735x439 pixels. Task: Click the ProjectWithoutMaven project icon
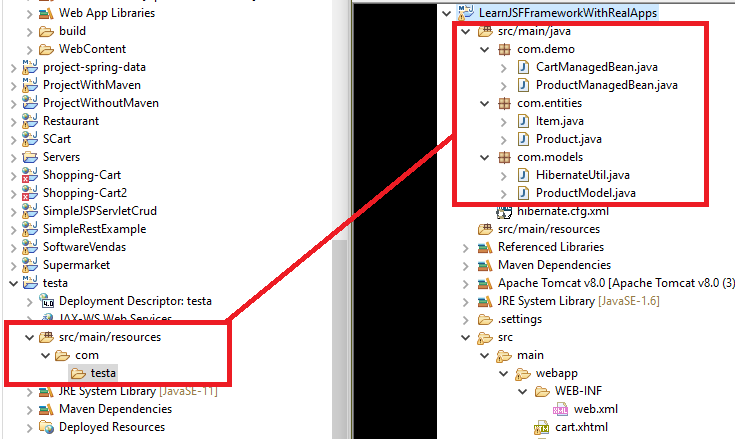point(30,103)
